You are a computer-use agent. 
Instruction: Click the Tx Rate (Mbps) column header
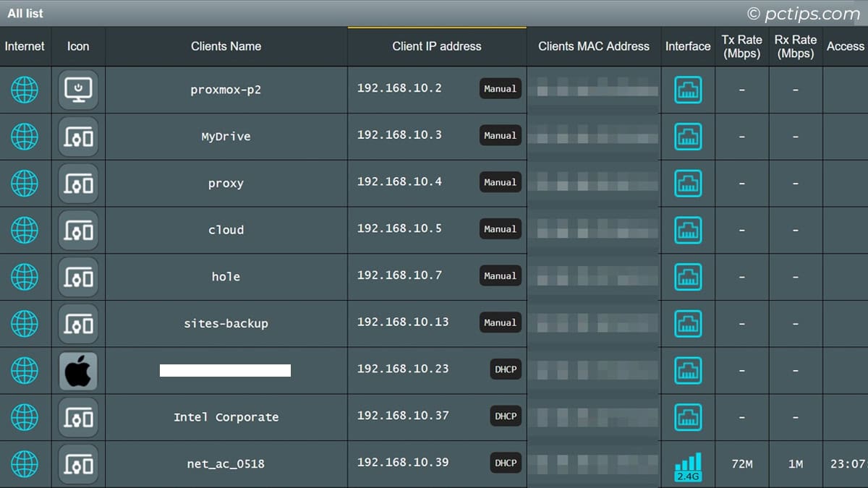click(x=741, y=46)
